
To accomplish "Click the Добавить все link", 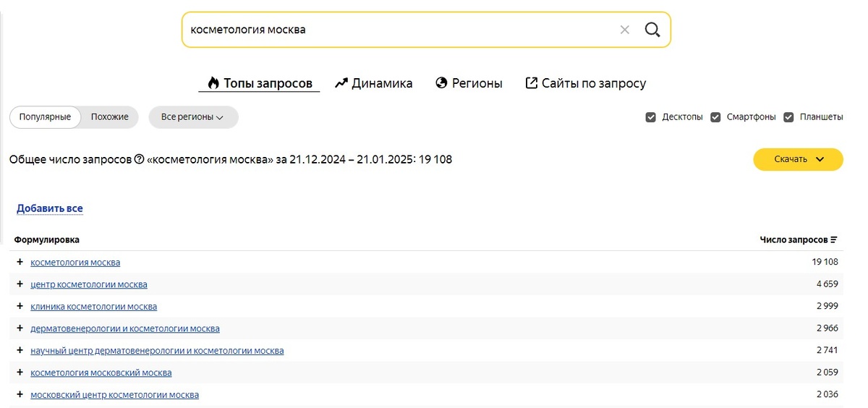I will point(50,208).
